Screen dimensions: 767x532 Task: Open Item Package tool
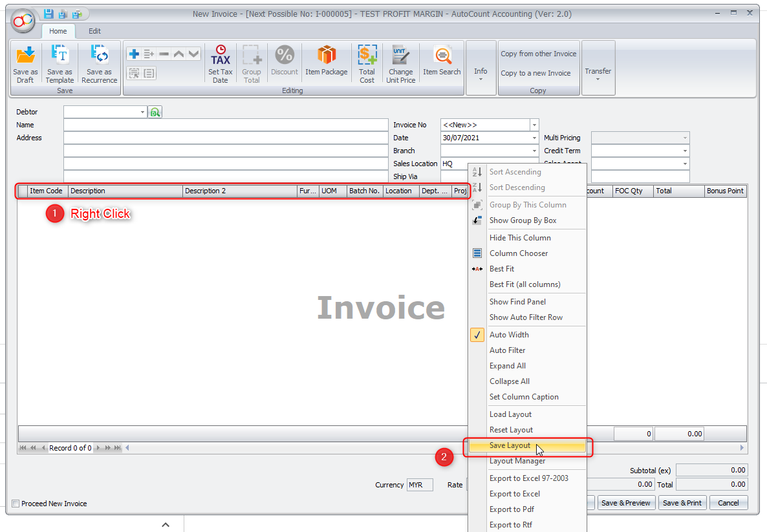327,60
